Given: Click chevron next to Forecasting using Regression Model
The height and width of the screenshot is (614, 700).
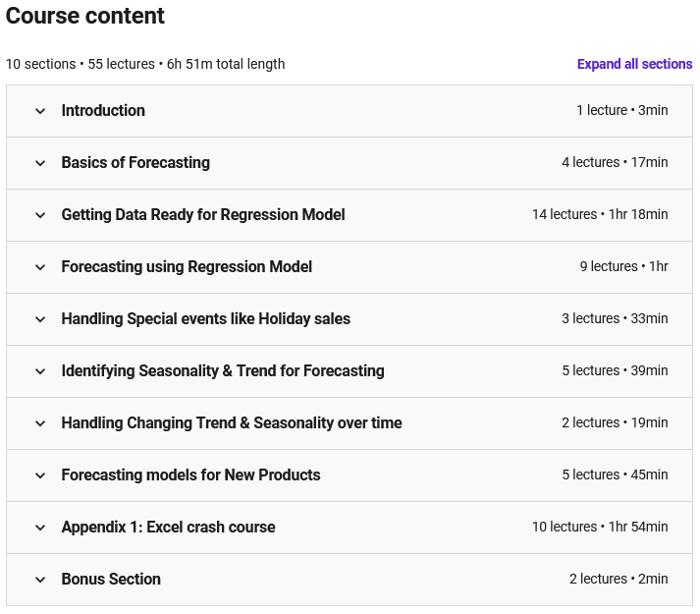Looking at the screenshot, I should tap(40, 267).
